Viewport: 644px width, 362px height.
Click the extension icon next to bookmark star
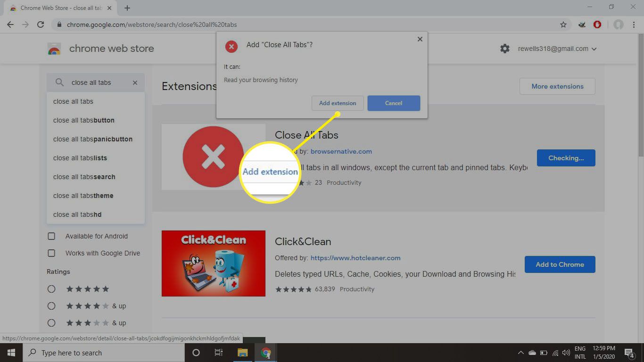[x=582, y=25]
